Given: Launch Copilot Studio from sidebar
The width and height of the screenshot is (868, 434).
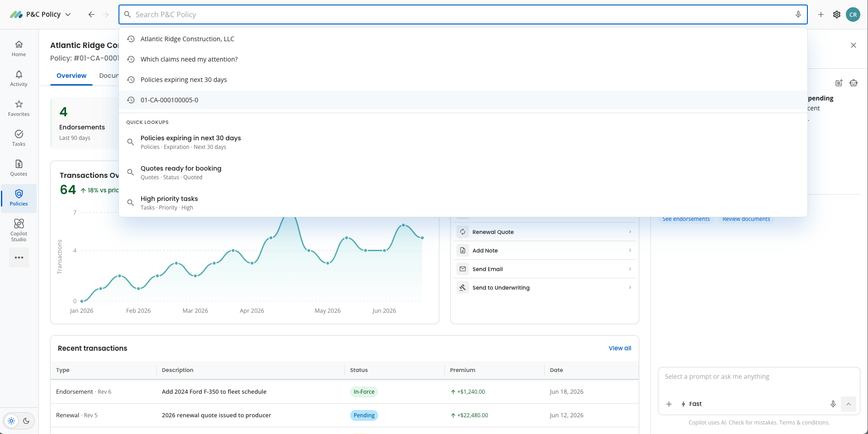Looking at the screenshot, I should pos(19,229).
